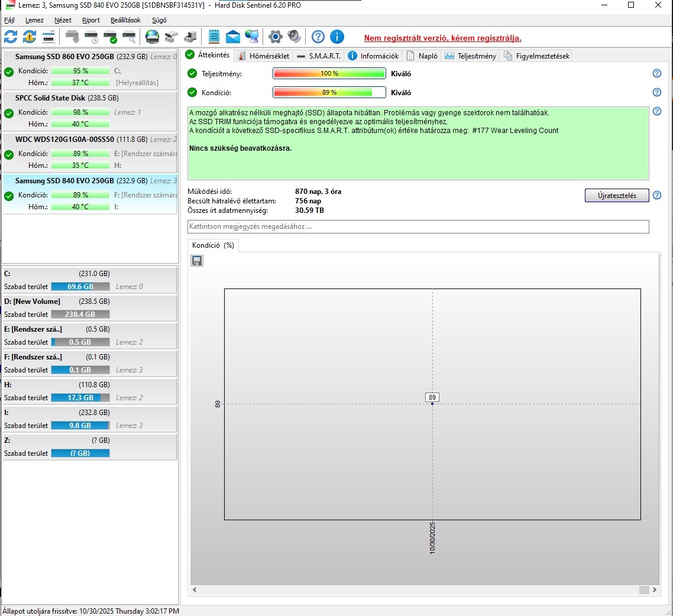The width and height of the screenshot is (673, 616).
Task: Click the refresh icon with warning triangle
Action: pyautogui.click(x=29, y=37)
